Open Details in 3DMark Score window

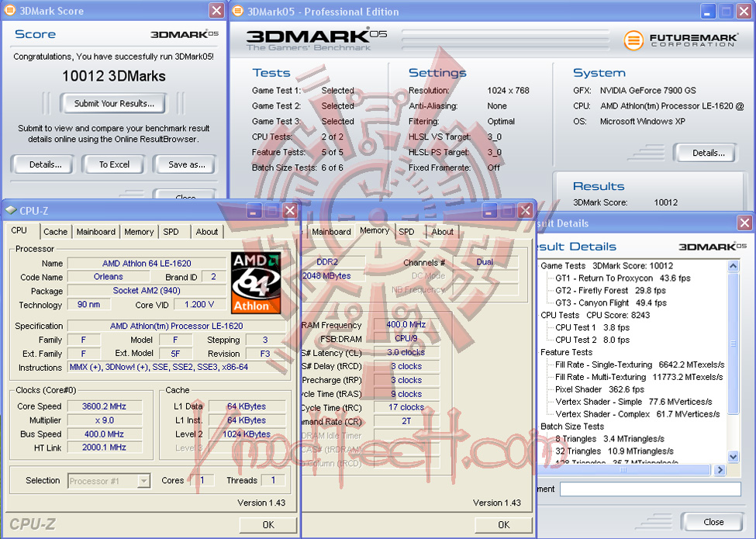click(x=45, y=164)
